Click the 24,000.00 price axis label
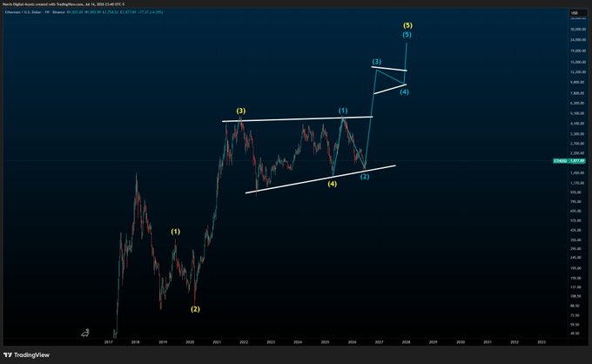 578,40
